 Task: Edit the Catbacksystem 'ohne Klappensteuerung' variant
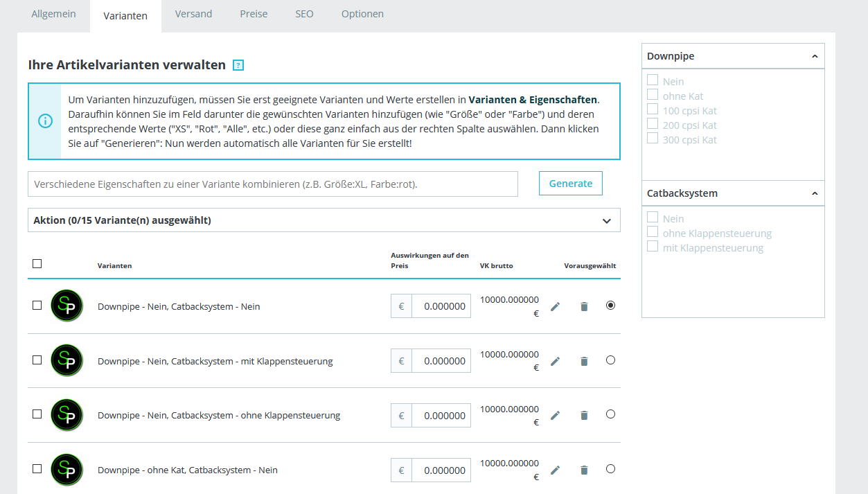[x=555, y=415]
